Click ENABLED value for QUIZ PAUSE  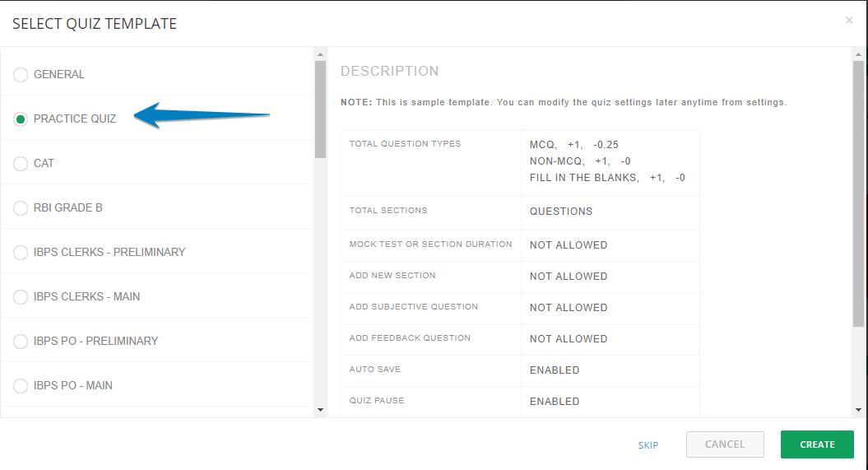tap(555, 402)
